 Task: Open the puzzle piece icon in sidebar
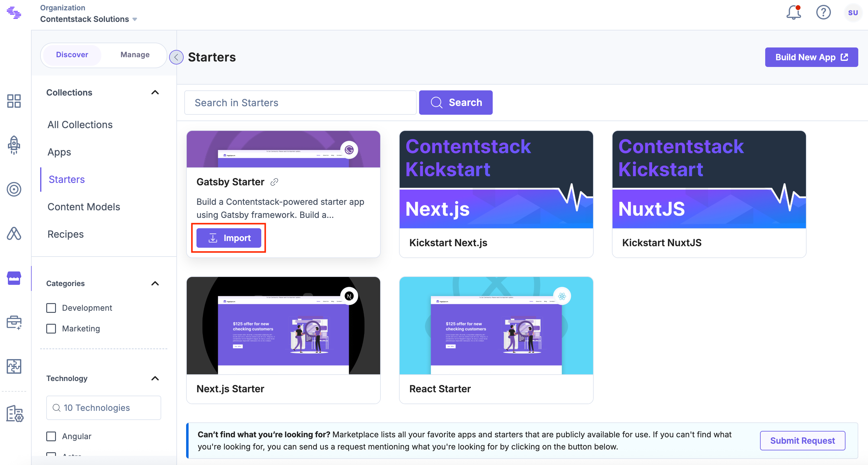point(14,366)
